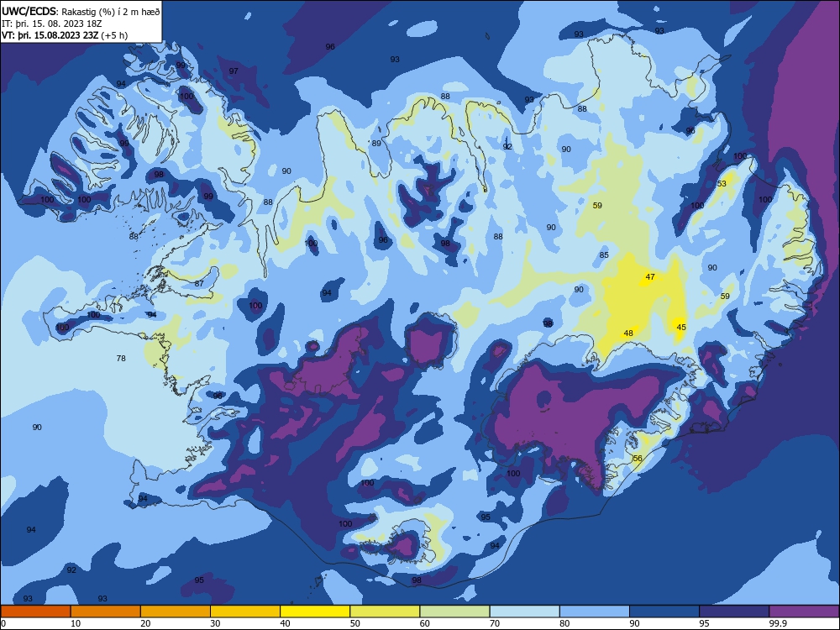Click the humidity value '97' on the map
Screen dimensions: 840x630
pyautogui.click(x=234, y=71)
